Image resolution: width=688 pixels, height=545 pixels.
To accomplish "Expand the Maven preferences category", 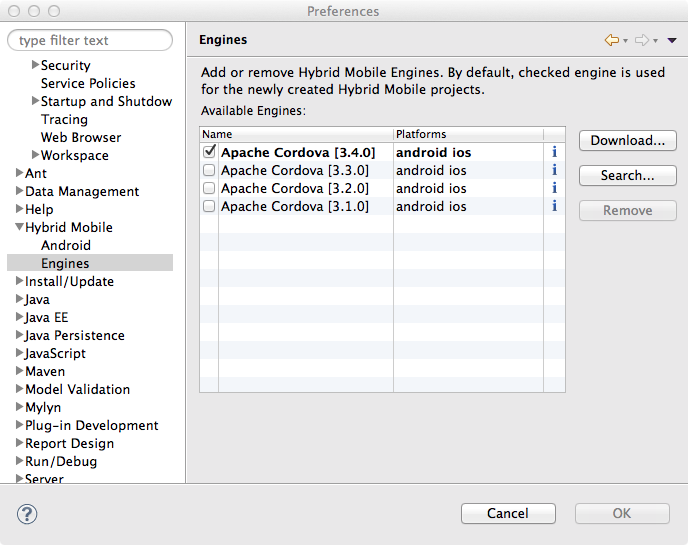I will 19,372.
